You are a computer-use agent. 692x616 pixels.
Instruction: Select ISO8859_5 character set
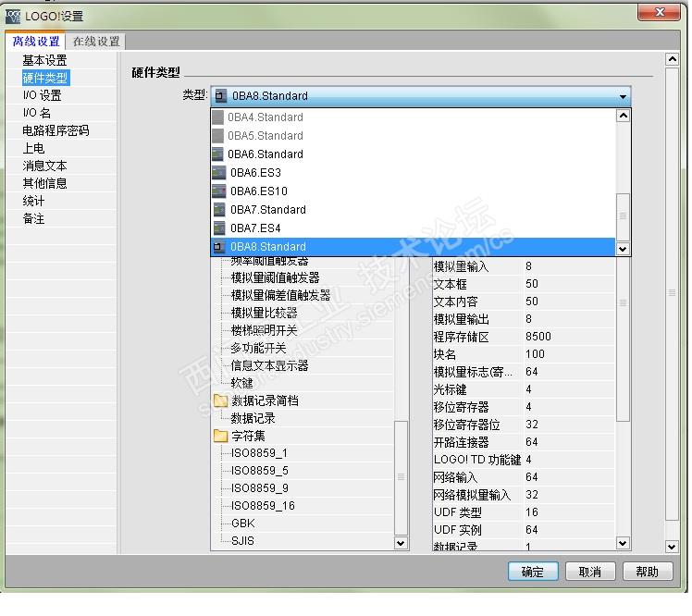(x=259, y=472)
